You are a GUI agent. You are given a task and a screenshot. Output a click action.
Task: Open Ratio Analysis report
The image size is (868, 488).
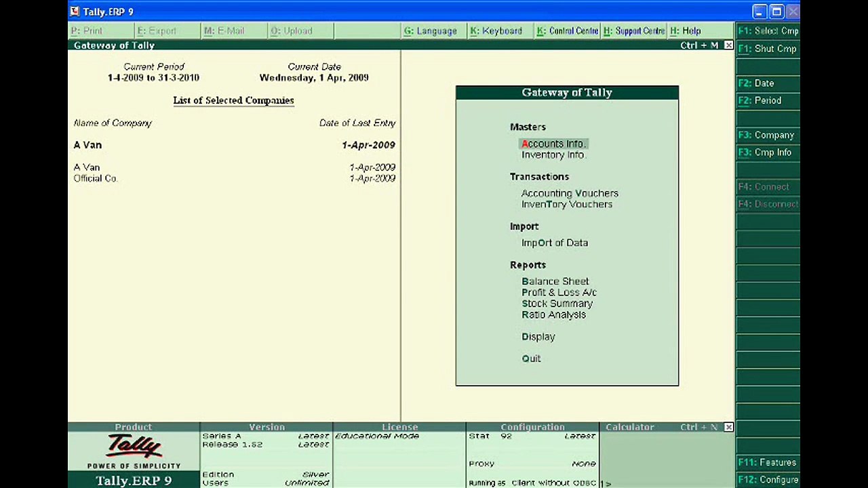(x=553, y=314)
